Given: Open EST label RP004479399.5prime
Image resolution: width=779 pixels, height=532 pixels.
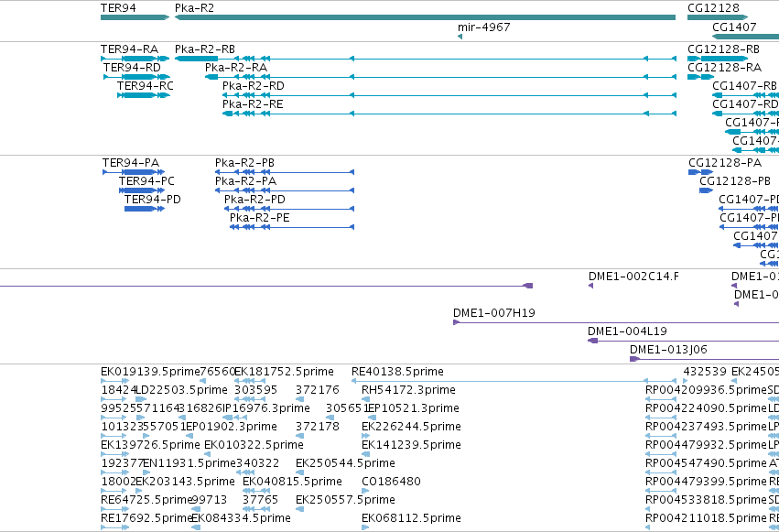Looking at the screenshot, I should click(x=706, y=483).
